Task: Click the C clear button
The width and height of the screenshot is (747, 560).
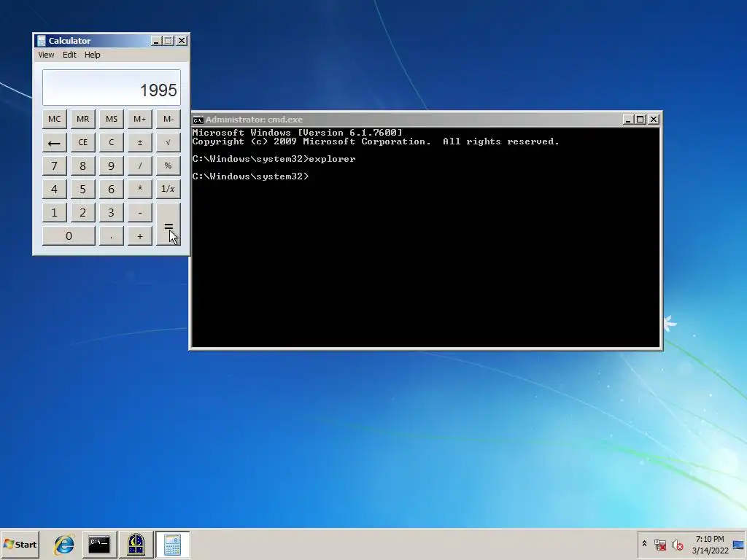Action: tap(112, 142)
